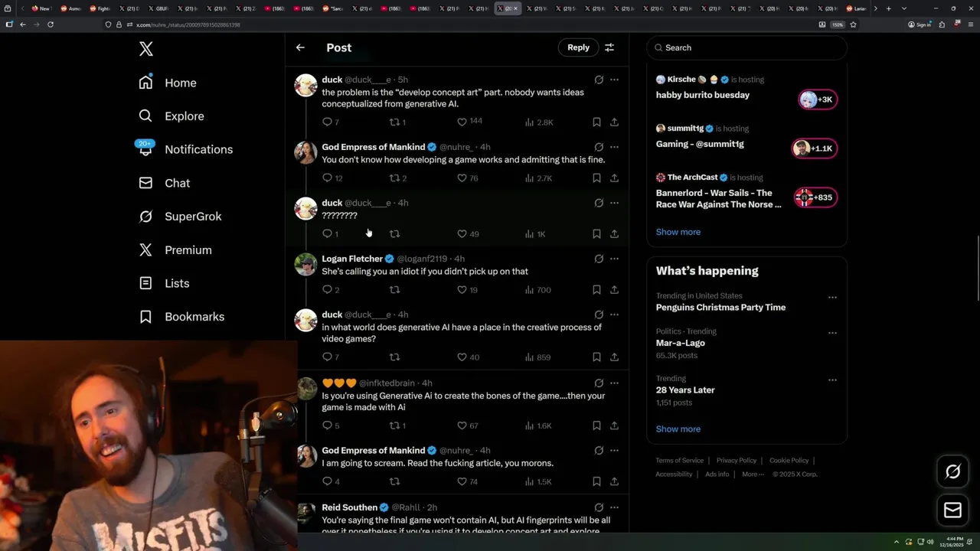Like the 'You don't know how developing' reply

point(467,178)
